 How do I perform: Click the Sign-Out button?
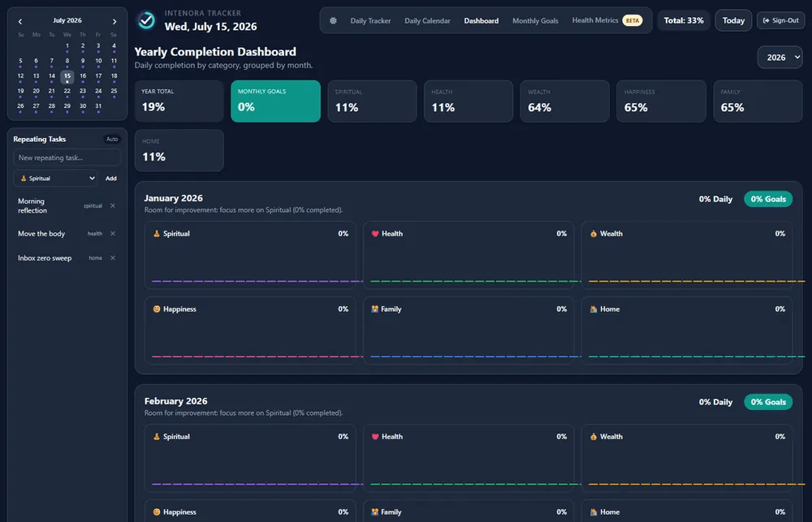point(781,21)
